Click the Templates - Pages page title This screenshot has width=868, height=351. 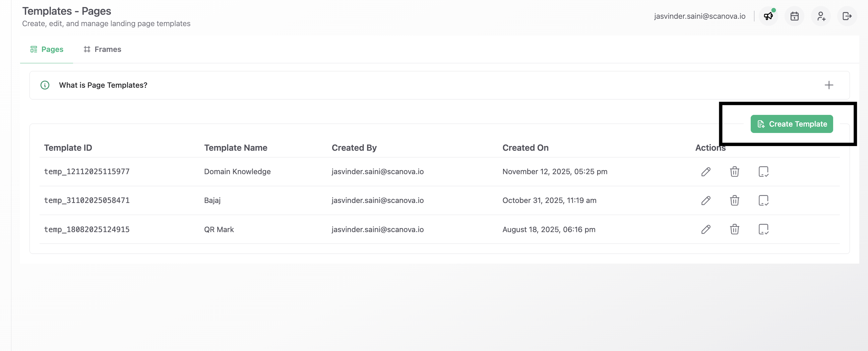66,11
